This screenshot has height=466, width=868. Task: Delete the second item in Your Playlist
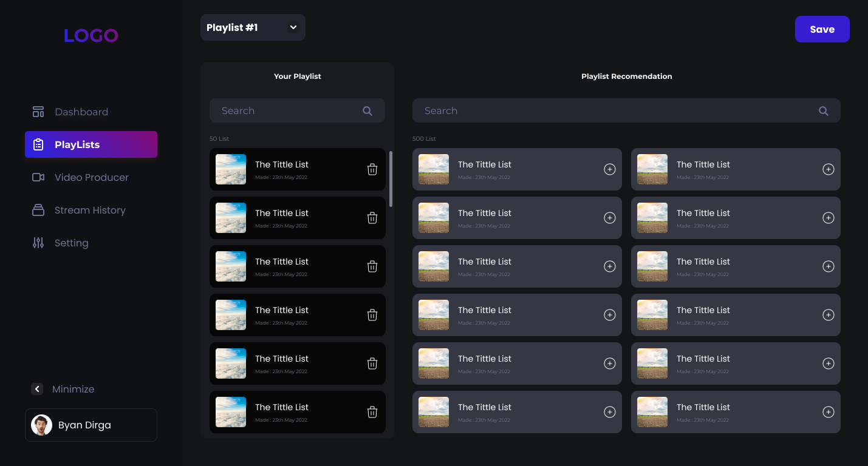click(372, 218)
